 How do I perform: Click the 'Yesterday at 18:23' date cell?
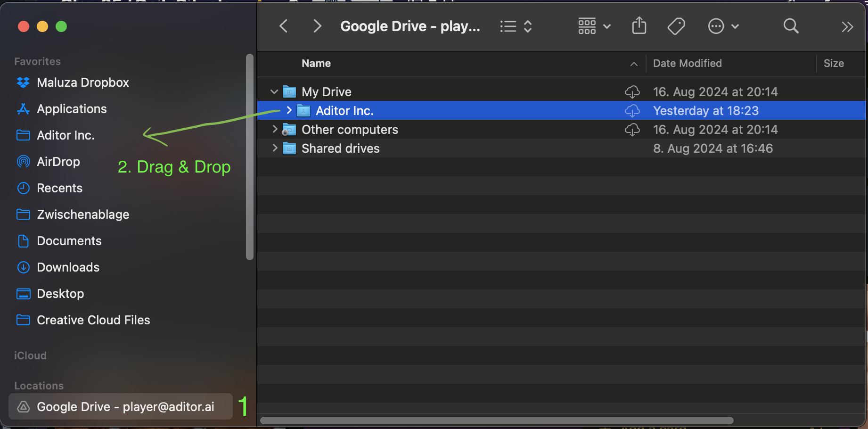click(x=705, y=110)
